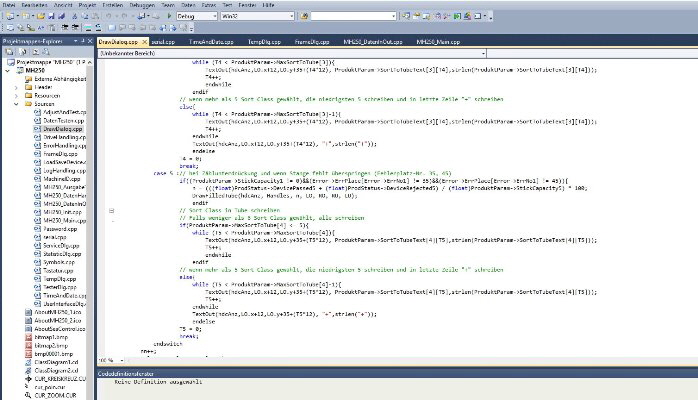Switch to MH250_Main.cpp tab

(438, 42)
